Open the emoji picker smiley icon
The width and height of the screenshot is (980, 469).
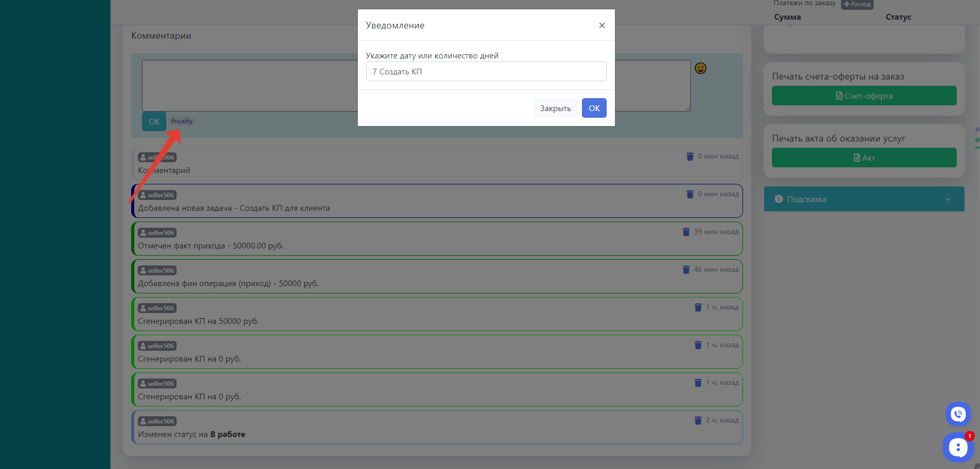(x=700, y=68)
